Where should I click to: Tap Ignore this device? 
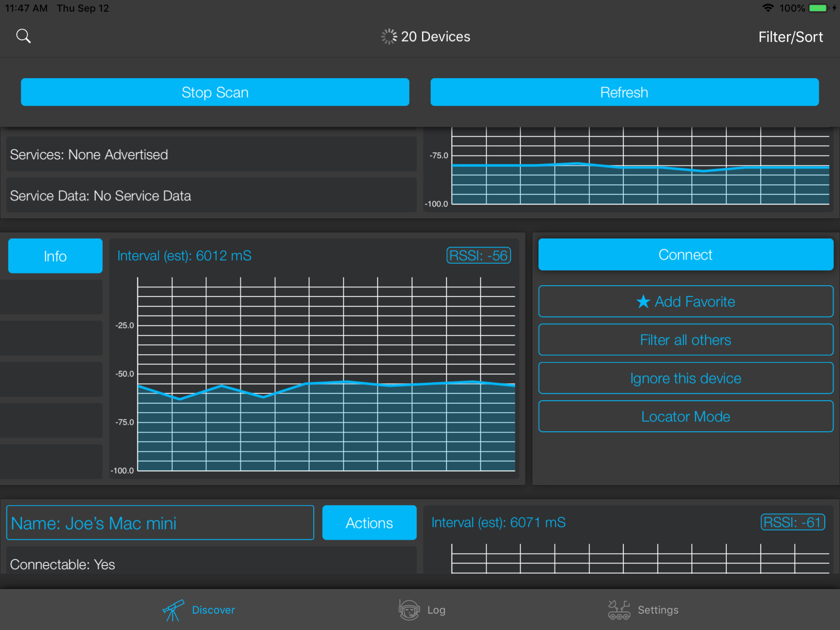pos(685,378)
